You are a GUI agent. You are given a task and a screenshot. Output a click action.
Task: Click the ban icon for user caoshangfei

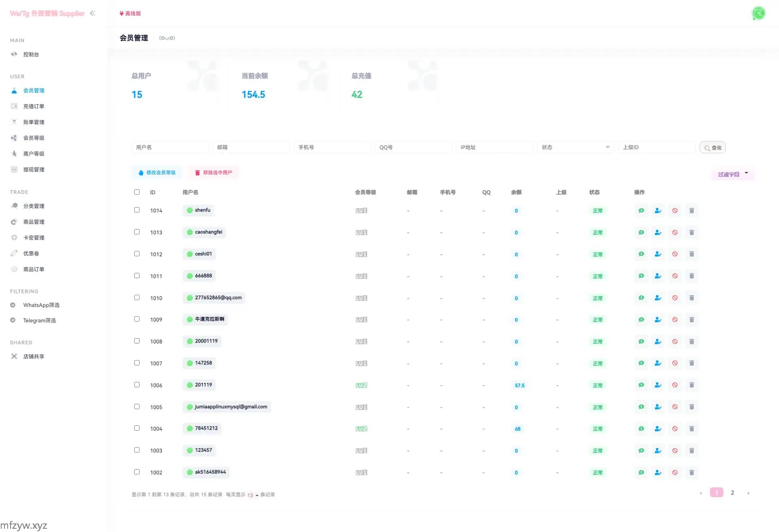coord(675,232)
